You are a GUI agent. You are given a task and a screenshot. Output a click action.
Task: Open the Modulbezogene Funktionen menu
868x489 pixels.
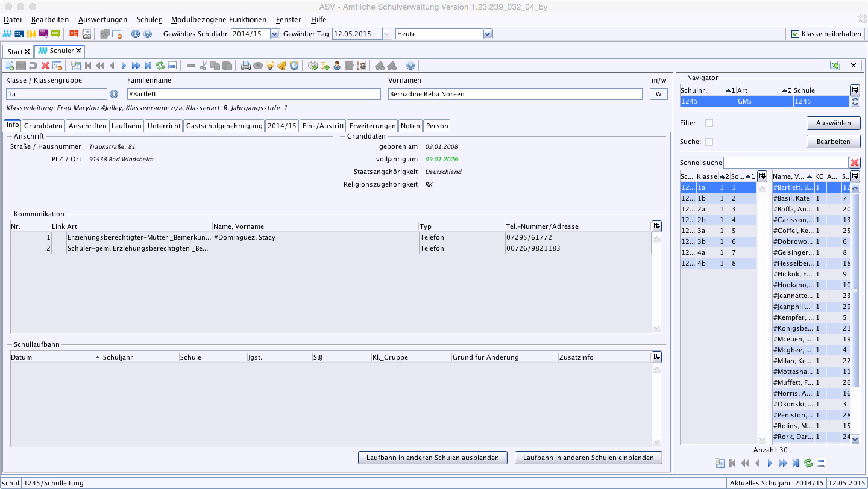[219, 19]
